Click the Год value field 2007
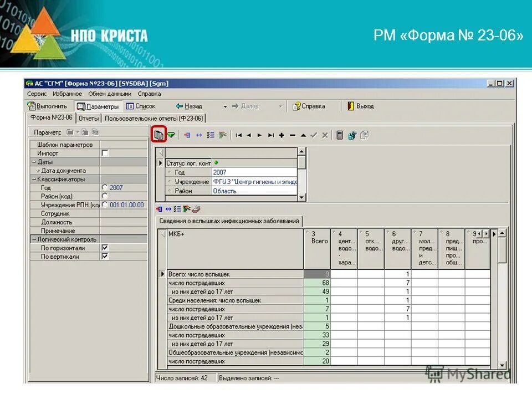Image resolution: width=532 pixels, height=399 pixels. (254, 172)
